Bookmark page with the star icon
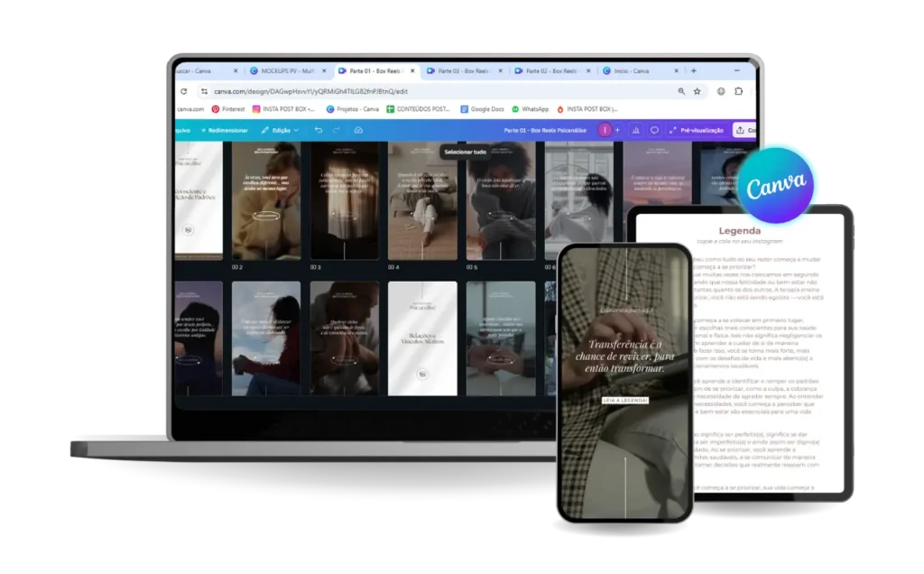The image size is (924, 574). pyautogui.click(x=697, y=91)
